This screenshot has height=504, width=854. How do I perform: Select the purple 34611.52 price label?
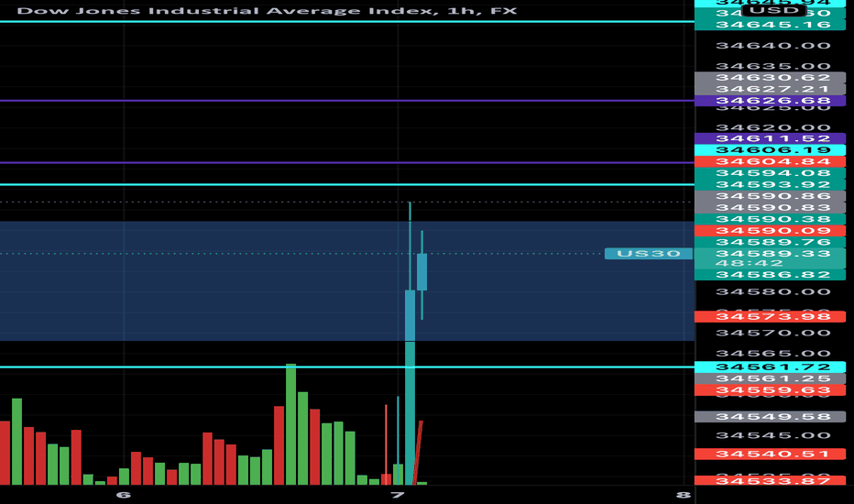pyautogui.click(x=771, y=138)
